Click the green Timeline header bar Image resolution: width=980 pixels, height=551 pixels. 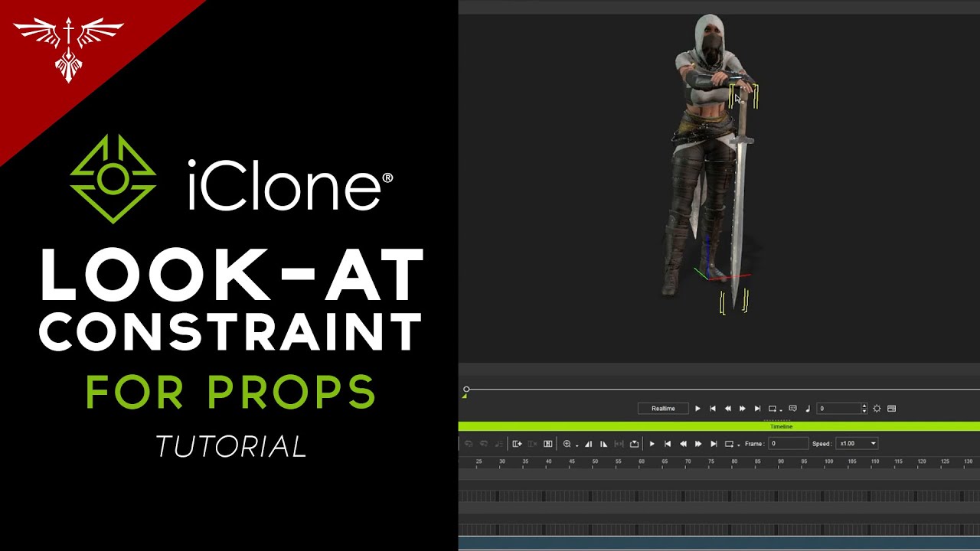(719, 426)
